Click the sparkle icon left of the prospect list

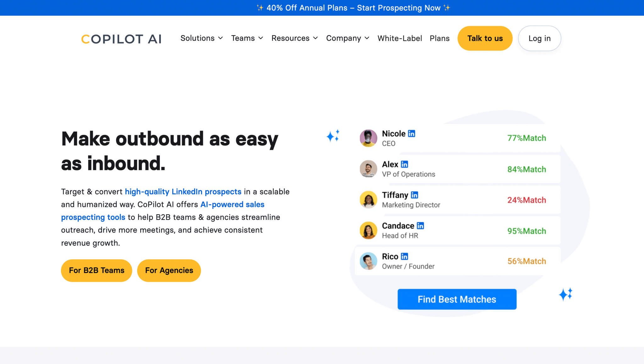[x=334, y=137]
